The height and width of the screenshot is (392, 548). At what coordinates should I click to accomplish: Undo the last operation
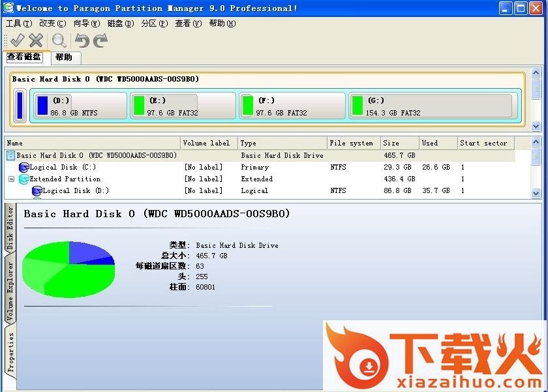click(82, 40)
